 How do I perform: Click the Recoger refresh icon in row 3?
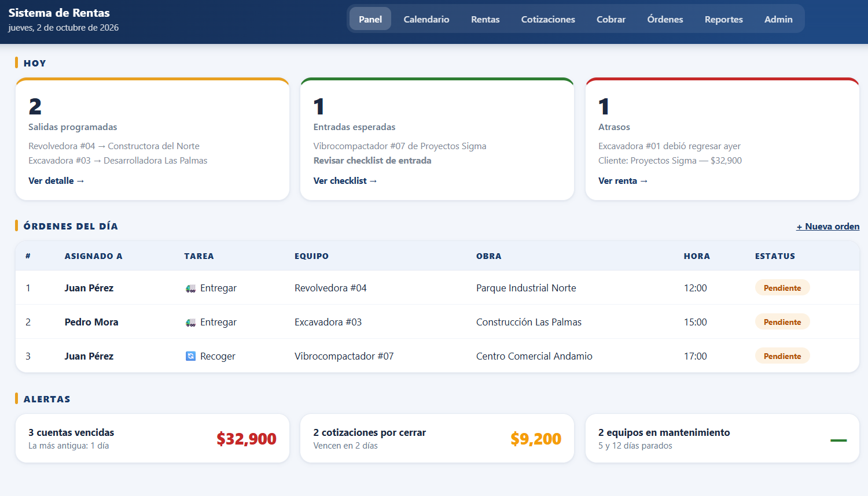click(190, 357)
